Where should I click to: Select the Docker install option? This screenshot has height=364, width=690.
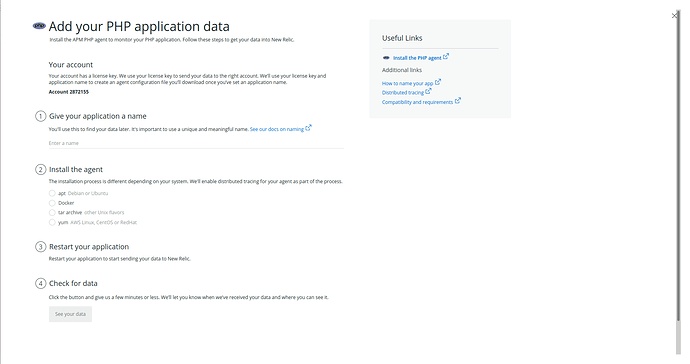click(x=52, y=203)
